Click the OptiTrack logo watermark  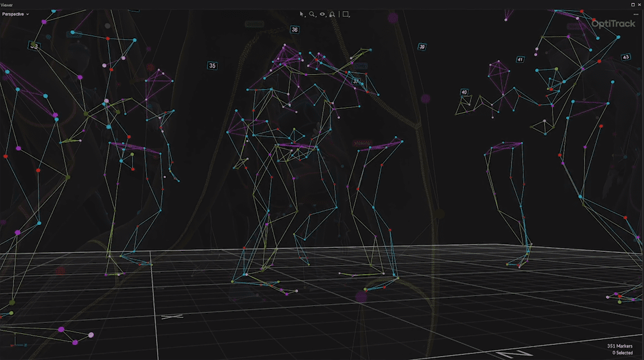(x=613, y=24)
